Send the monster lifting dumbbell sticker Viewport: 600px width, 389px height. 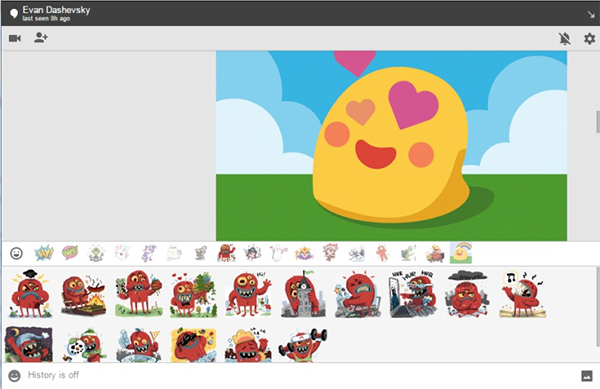pos(303,344)
